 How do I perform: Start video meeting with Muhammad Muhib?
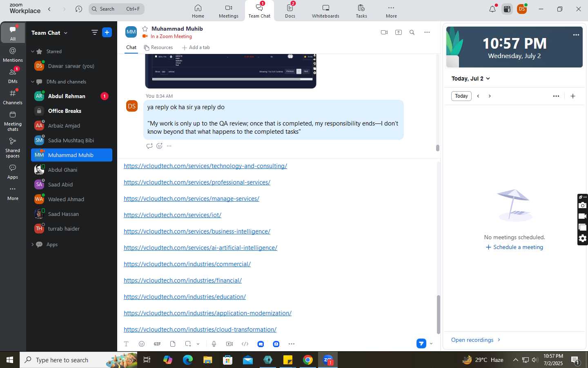click(x=384, y=32)
